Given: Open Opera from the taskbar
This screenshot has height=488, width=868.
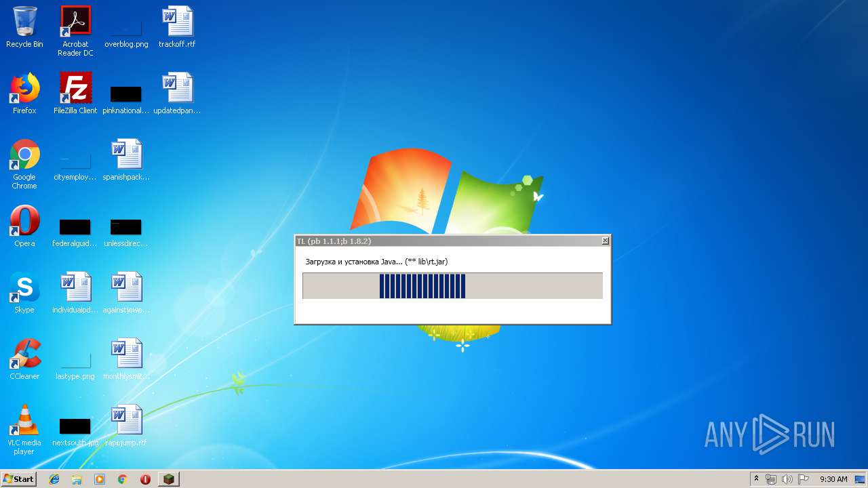Looking at the screenshot, I should pos(145,479).
